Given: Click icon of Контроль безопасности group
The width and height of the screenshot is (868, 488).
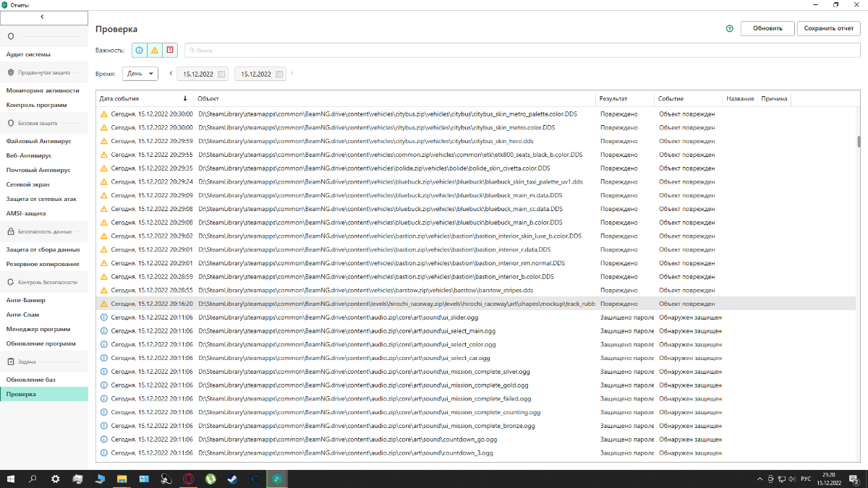Looking at the screenshot, I should pos(11,282).
